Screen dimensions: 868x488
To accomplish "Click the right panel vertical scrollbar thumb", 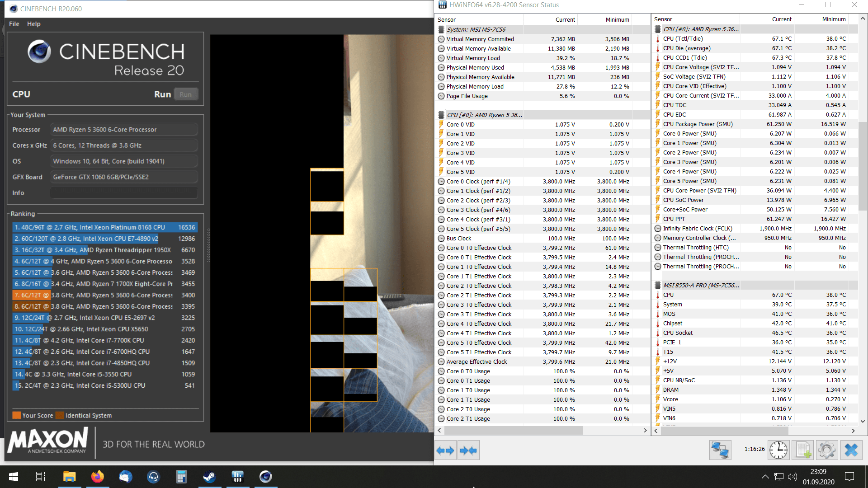I will point(863,167).
